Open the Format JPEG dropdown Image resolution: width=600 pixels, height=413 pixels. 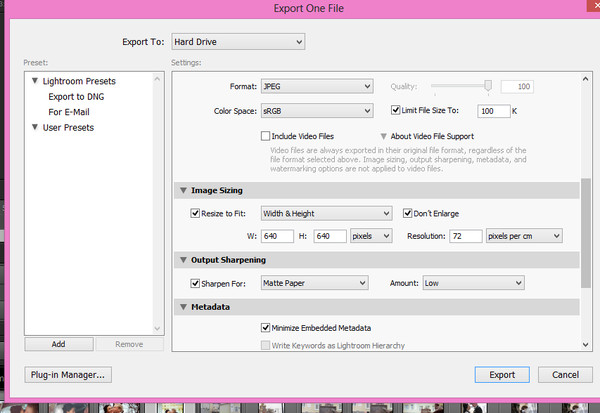317,87
